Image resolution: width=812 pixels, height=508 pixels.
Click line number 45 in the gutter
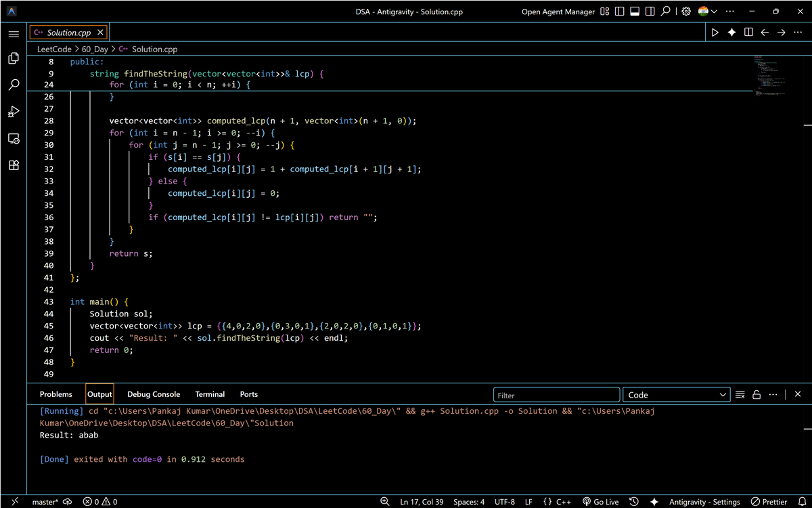[49, 326]
